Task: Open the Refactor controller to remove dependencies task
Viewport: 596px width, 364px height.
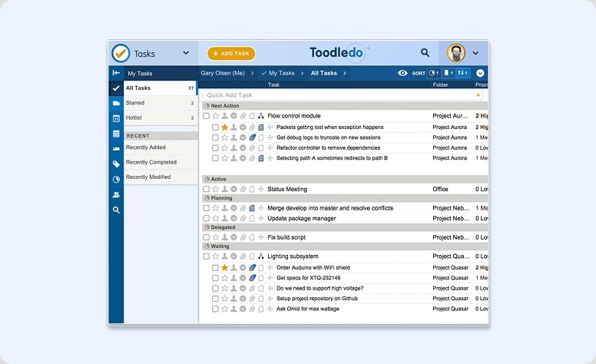Action: pyautogui.click(x=329, y=147)
